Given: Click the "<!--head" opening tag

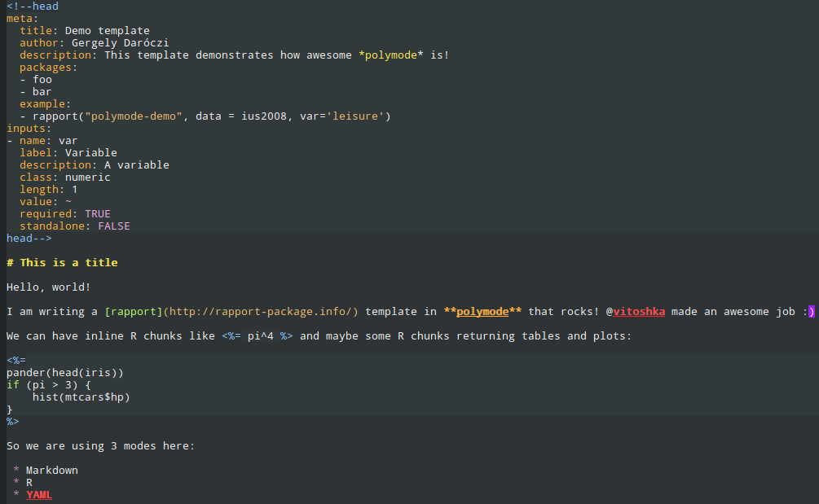Looking at the screenshot, I should [33, 7].
